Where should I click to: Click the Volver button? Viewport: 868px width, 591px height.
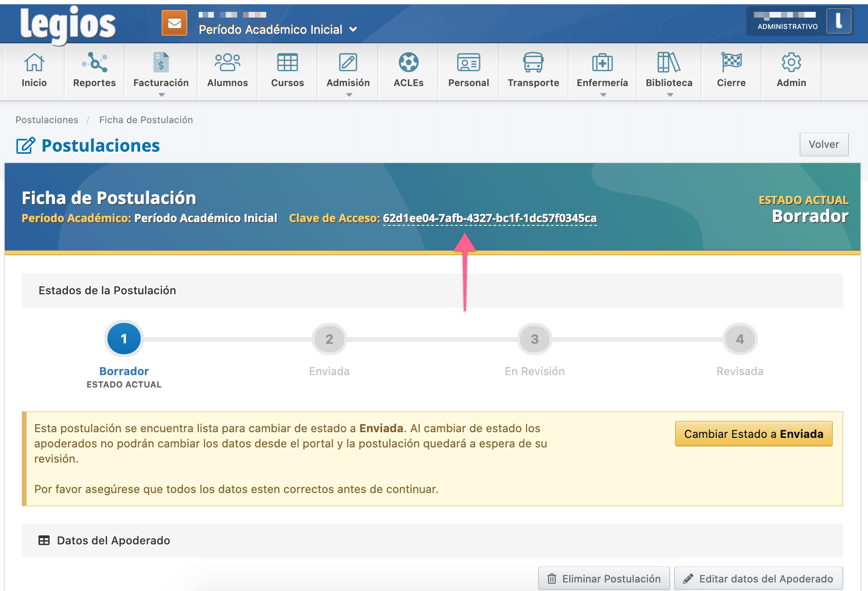coord(824,144)
